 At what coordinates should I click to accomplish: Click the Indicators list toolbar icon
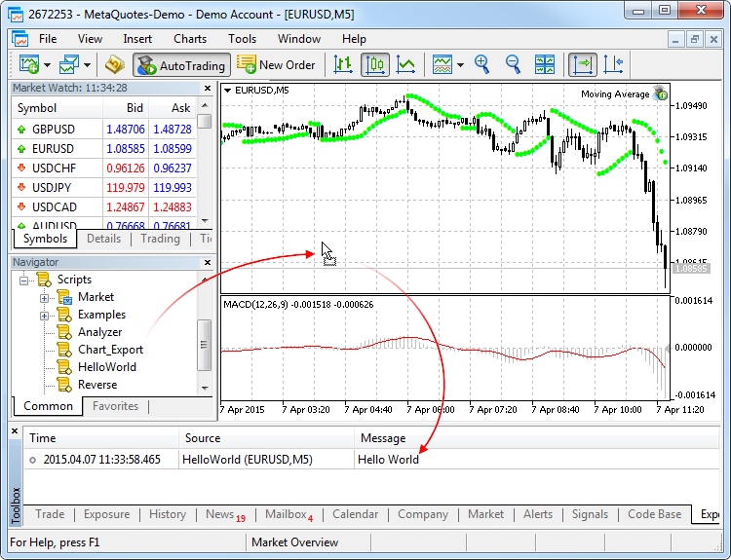pyautogui.click(x=442, y=64)
